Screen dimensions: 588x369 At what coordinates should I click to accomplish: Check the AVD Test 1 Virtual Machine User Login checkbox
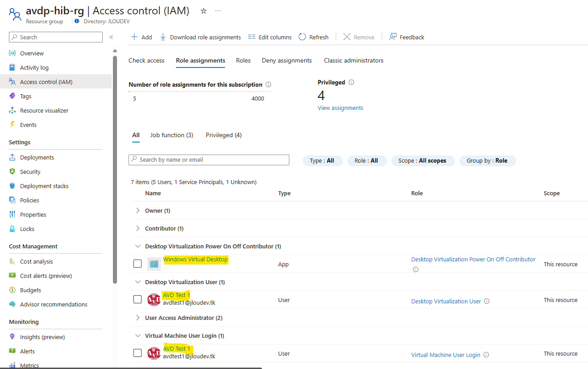(x=138, y=353)
